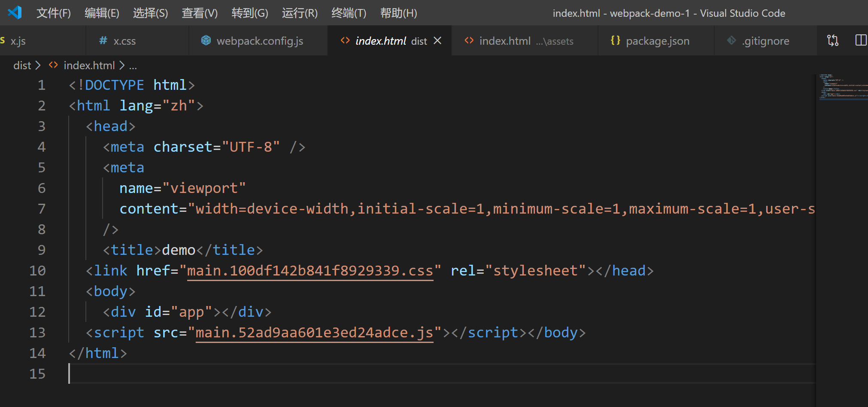Expand the index.html breadcrumb dropdown

tap(89, 65)
